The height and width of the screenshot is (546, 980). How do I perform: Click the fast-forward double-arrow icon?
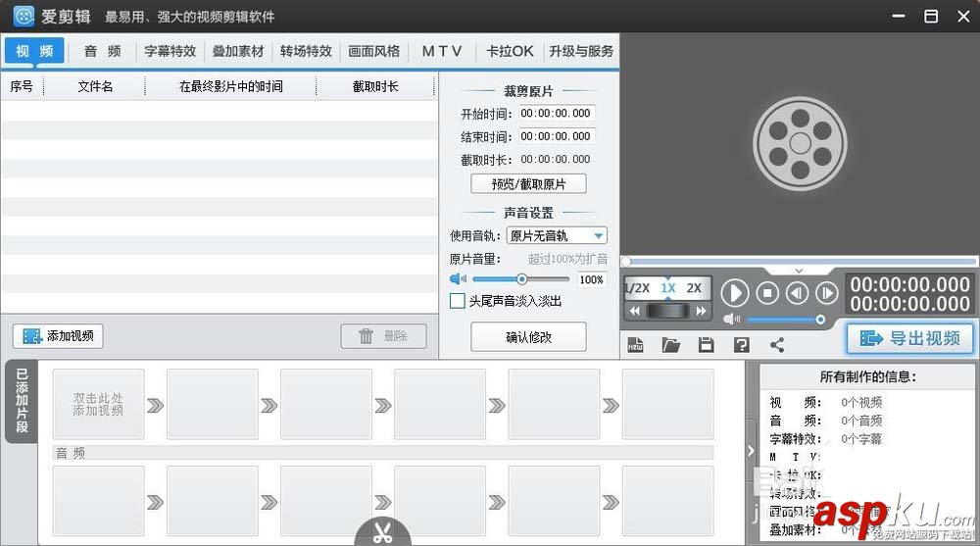point(702,311)
